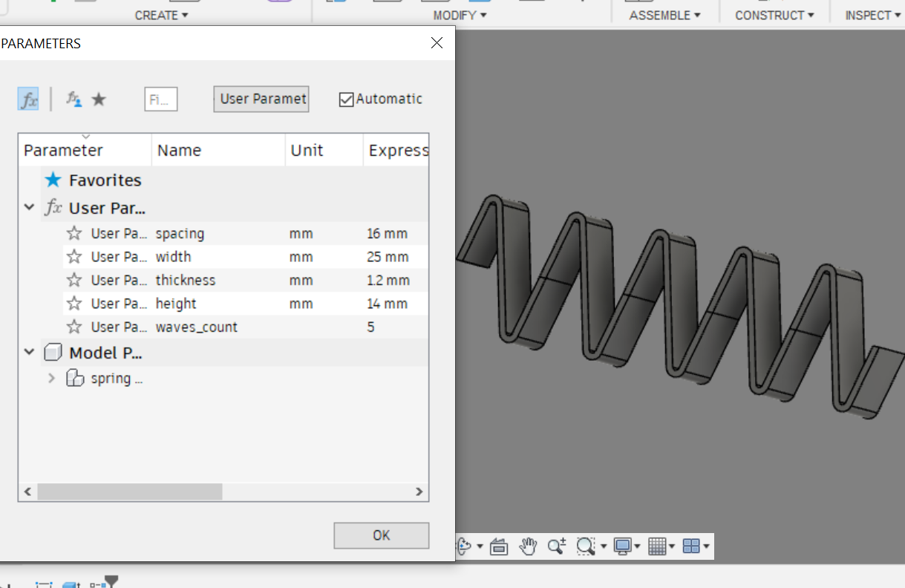The height and width of the screenshot is (588, 905).
Task: Edit the height expression 14 mm
Action: [x=388, y=303]
